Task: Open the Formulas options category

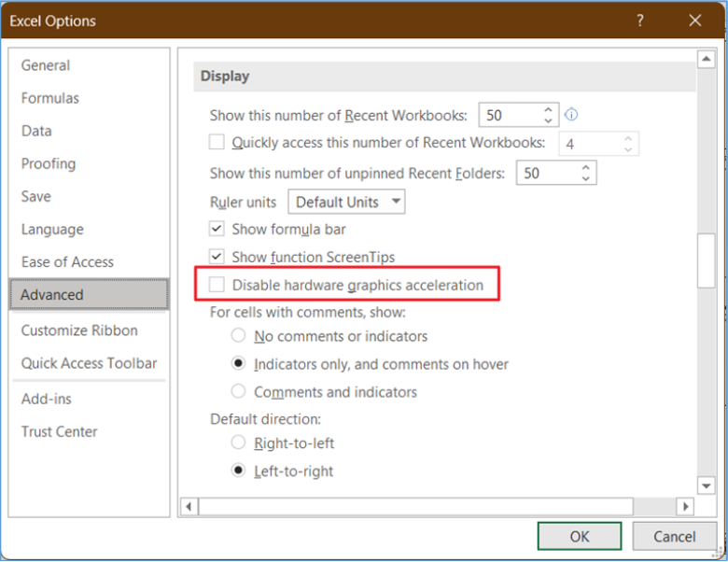Action: (50, 98)
